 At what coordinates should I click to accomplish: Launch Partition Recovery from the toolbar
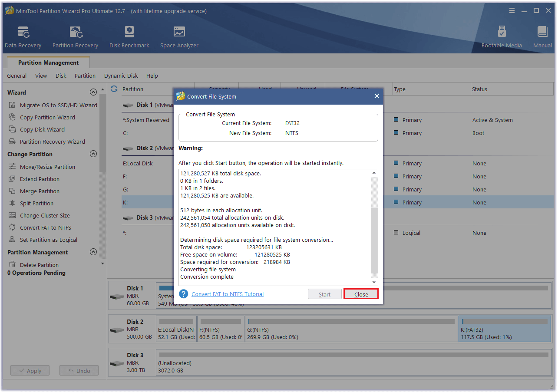click(x=75, y=37)
